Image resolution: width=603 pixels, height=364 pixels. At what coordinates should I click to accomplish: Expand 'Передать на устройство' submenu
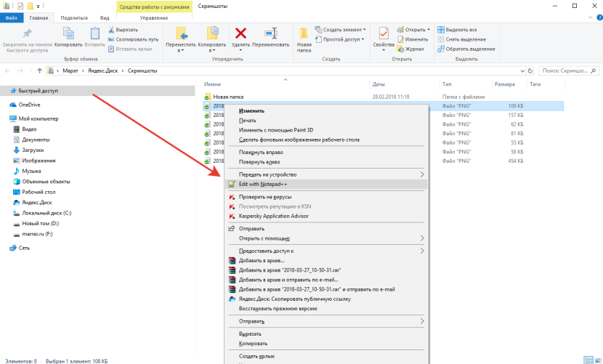267,174
